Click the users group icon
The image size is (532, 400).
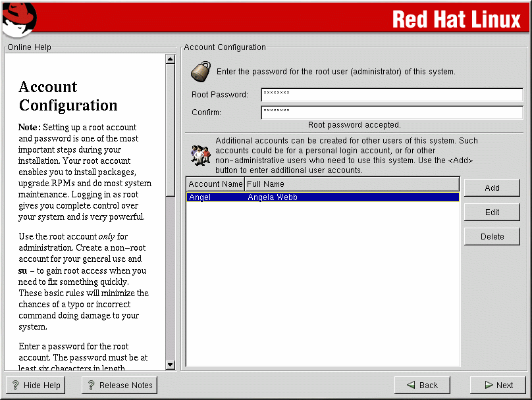pyautogui.click(x=199, y=155)
